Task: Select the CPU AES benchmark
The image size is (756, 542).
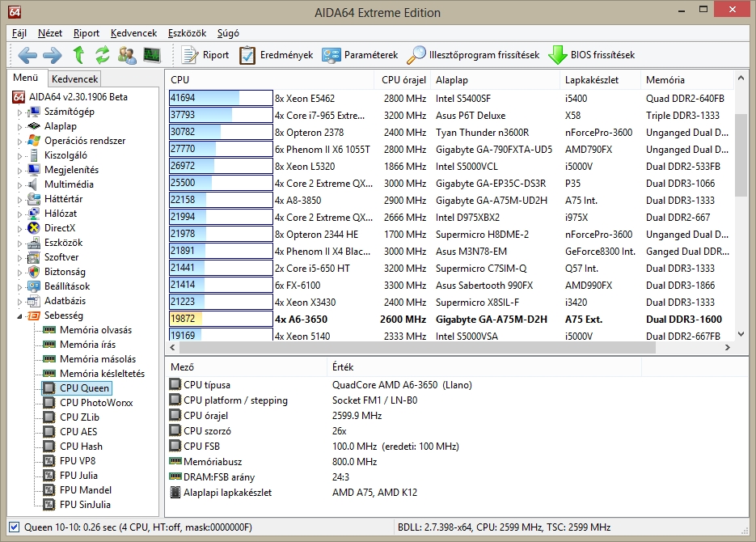Action: click(78, 431)
